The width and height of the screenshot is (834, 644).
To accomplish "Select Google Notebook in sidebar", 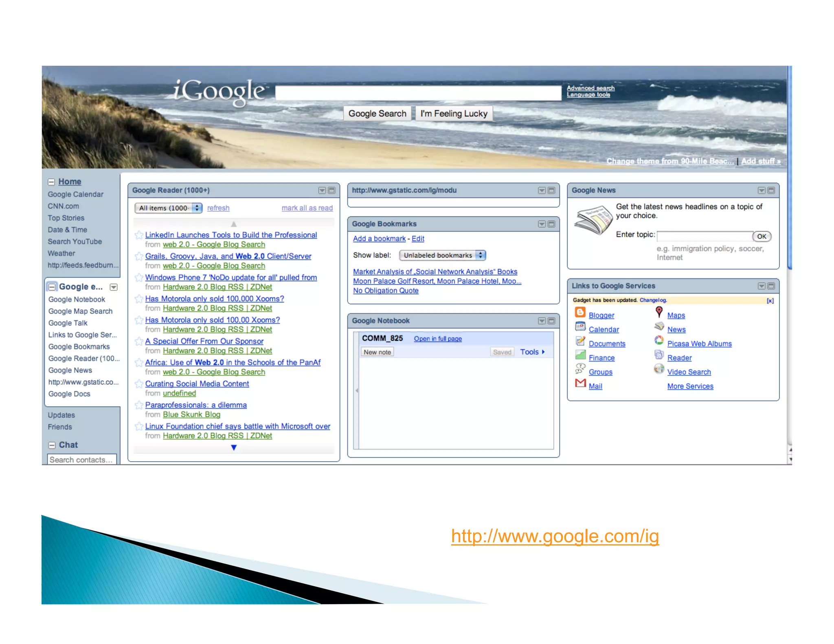I will point(77,299).
